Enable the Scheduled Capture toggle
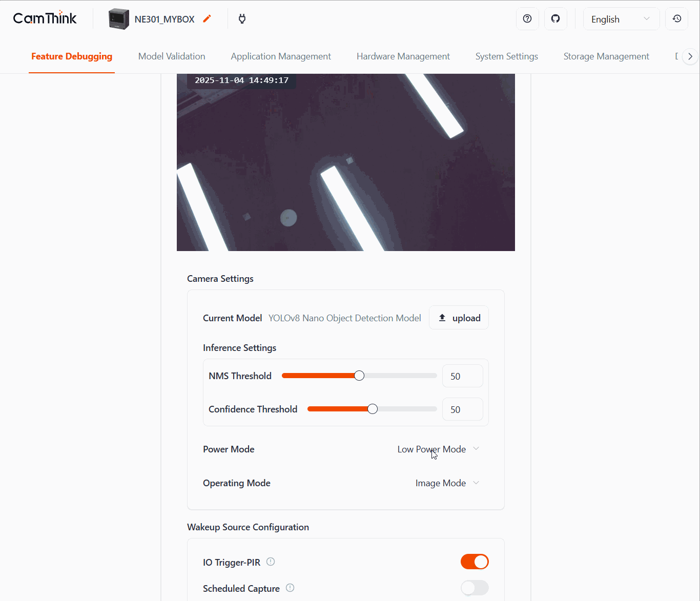 [x=475, y=588]
